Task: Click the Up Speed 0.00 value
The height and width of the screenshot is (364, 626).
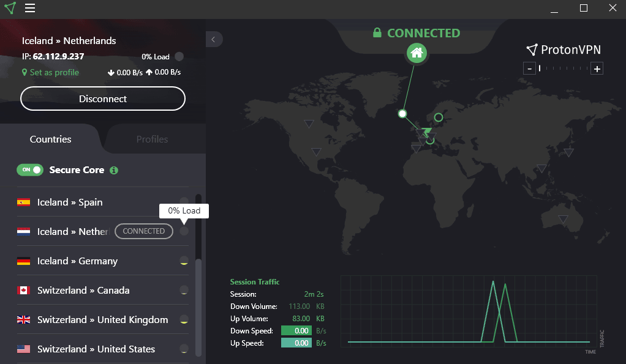Action: point(296,343)
